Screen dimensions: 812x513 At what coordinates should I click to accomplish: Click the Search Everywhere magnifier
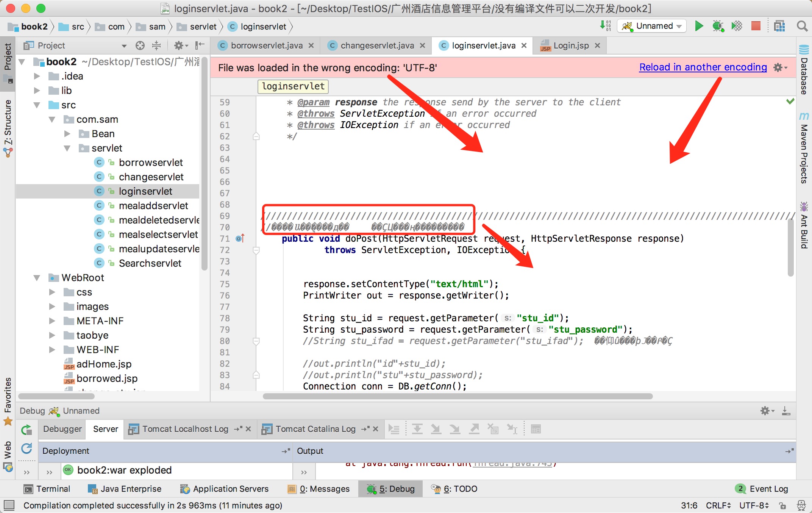click(802, 26)
